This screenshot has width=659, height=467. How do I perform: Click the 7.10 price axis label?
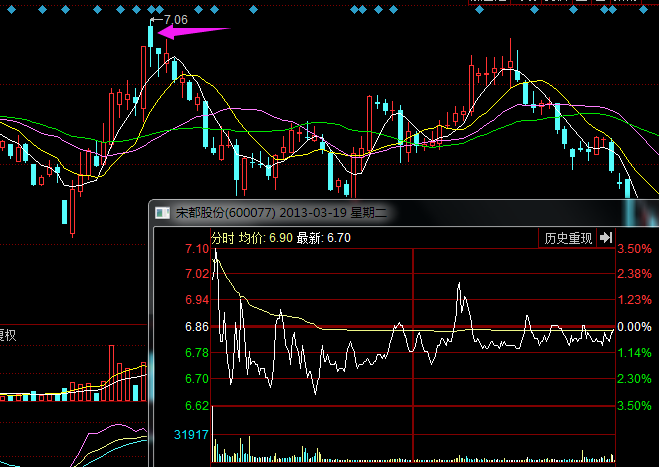(x=197, y=248)
